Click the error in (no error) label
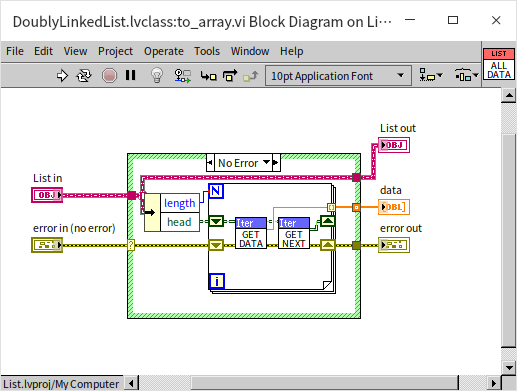Viewport: 517px width, 391px height. coord(74,228)
